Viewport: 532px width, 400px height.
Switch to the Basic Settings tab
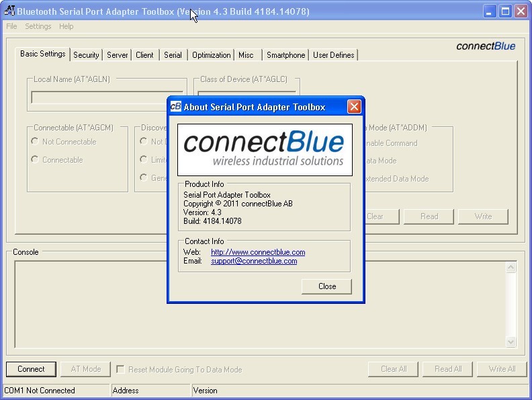[42, 54]
